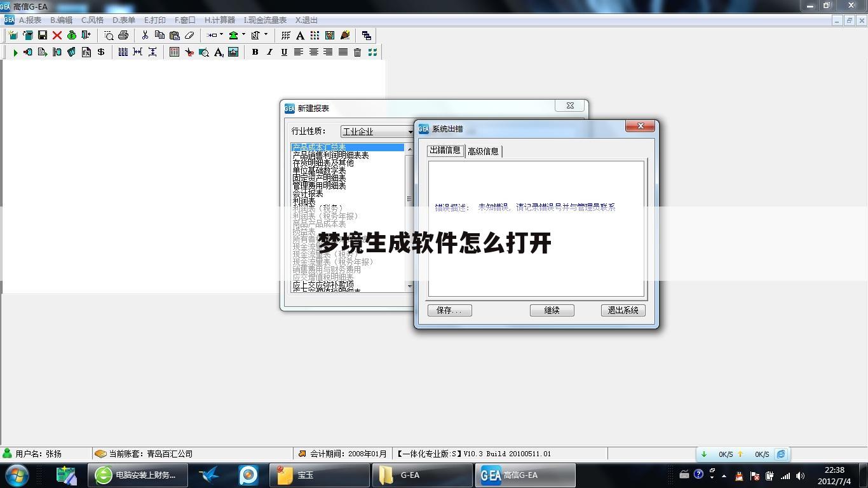Open the I.现金流量表 menu

coord(265,20)
